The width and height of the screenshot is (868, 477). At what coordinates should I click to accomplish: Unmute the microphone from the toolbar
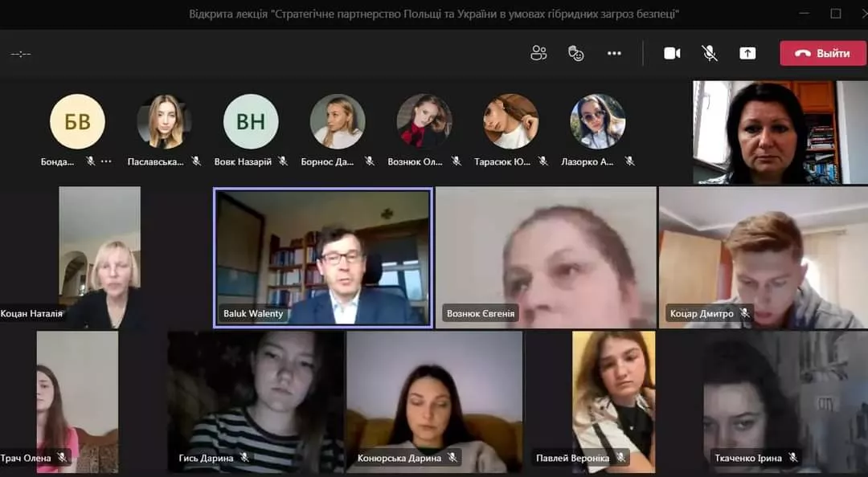pos(710,53)
